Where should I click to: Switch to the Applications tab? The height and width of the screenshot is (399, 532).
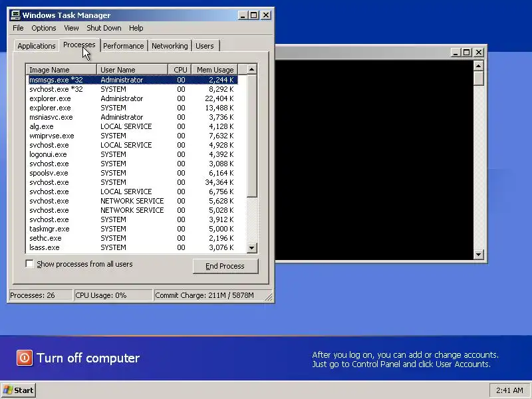37,46
